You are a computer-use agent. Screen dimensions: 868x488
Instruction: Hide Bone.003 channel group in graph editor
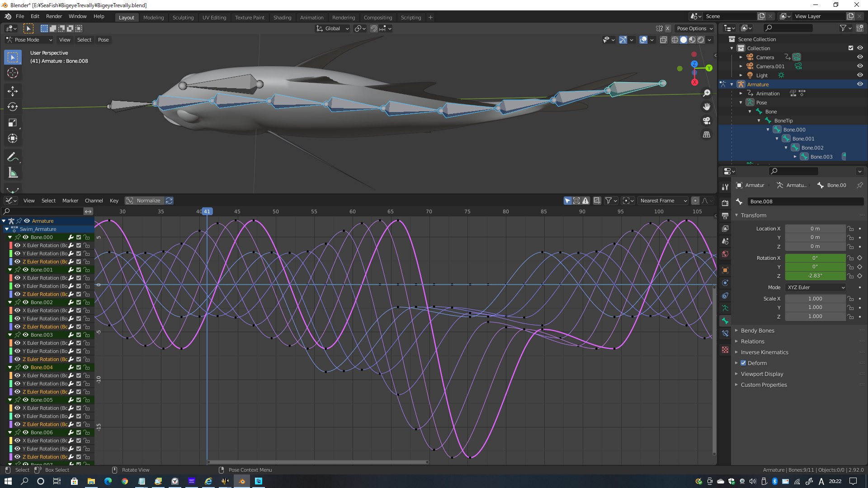pyautogui.click(x=25, y=335)
